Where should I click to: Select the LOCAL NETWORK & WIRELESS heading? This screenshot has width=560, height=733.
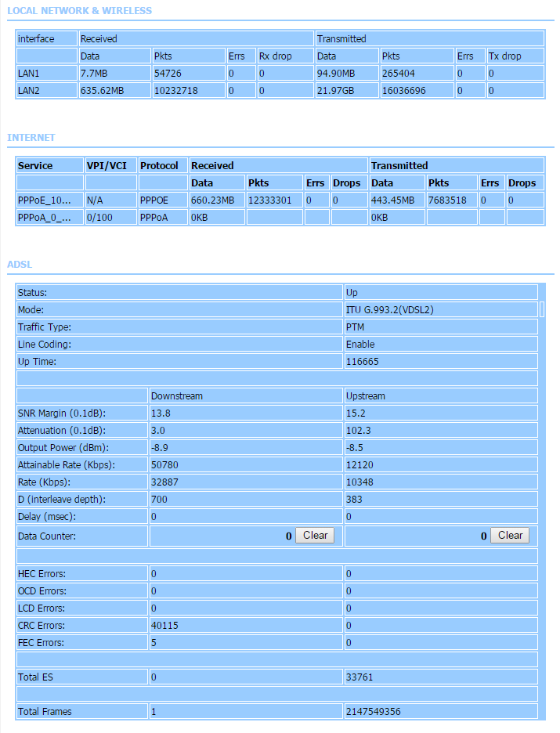click(79, 11)
